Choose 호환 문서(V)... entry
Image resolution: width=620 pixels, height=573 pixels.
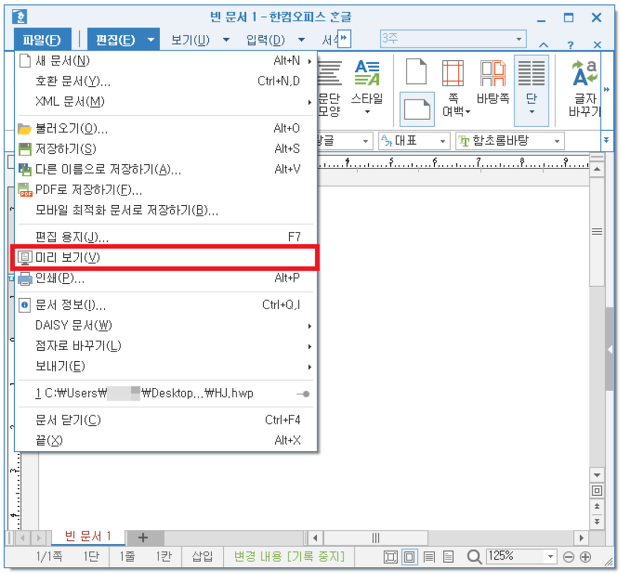point(165,81)
